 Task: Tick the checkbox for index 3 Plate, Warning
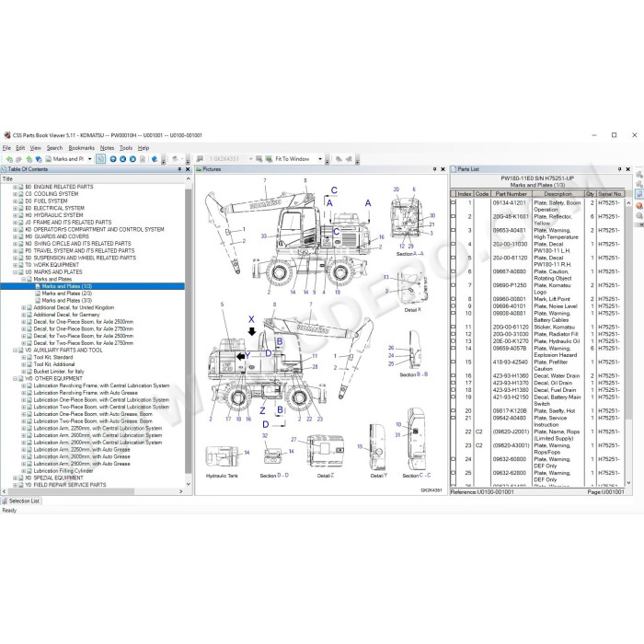point(453,230)
